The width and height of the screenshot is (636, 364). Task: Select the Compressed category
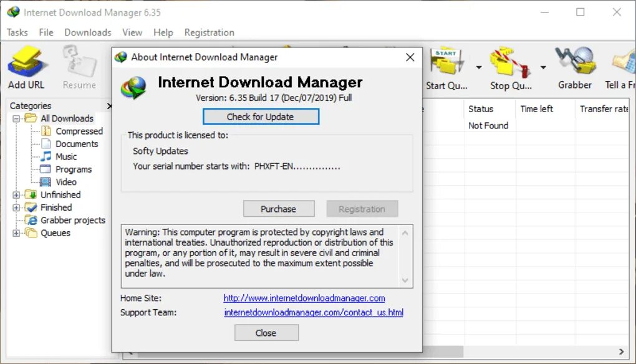[79, 131]
